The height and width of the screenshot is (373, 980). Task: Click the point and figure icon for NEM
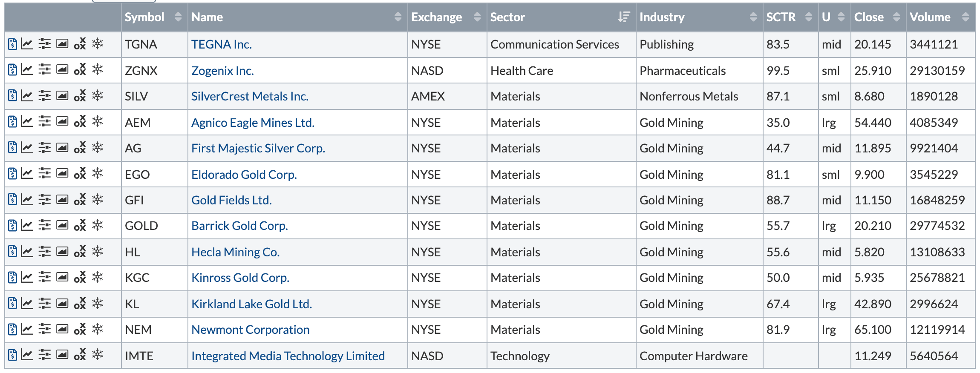(x=80, y=329)
